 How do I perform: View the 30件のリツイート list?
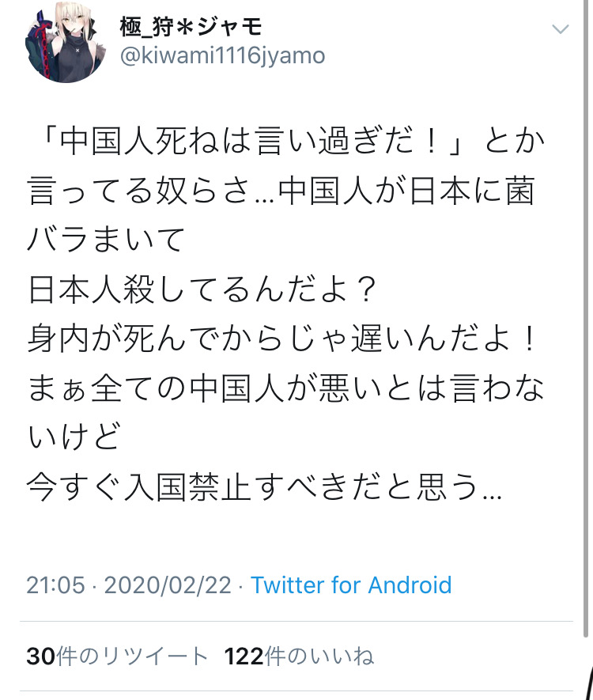[x=117, y=656]
